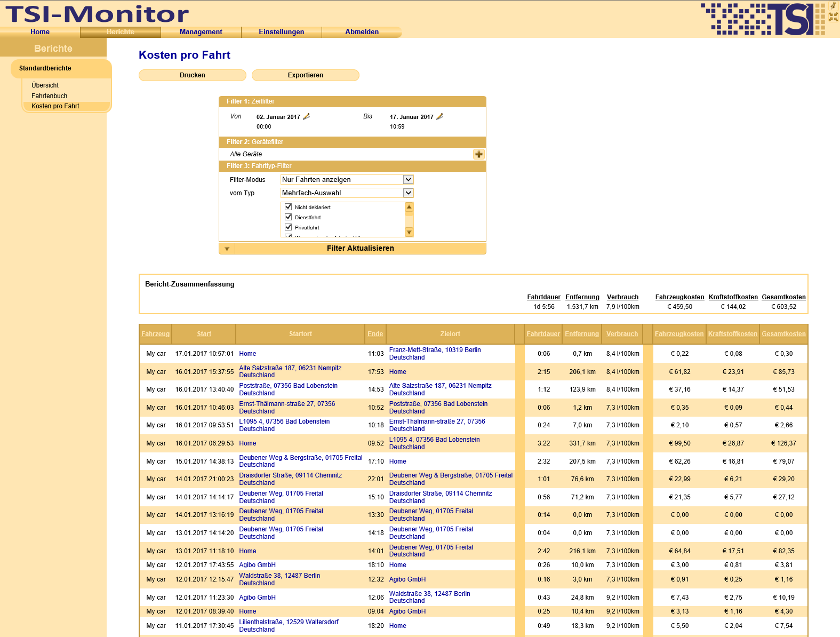Viewport: 840px width, 637px height.
Task: Click summary Verbrauch heading link
Action: (x=622, y=297)
